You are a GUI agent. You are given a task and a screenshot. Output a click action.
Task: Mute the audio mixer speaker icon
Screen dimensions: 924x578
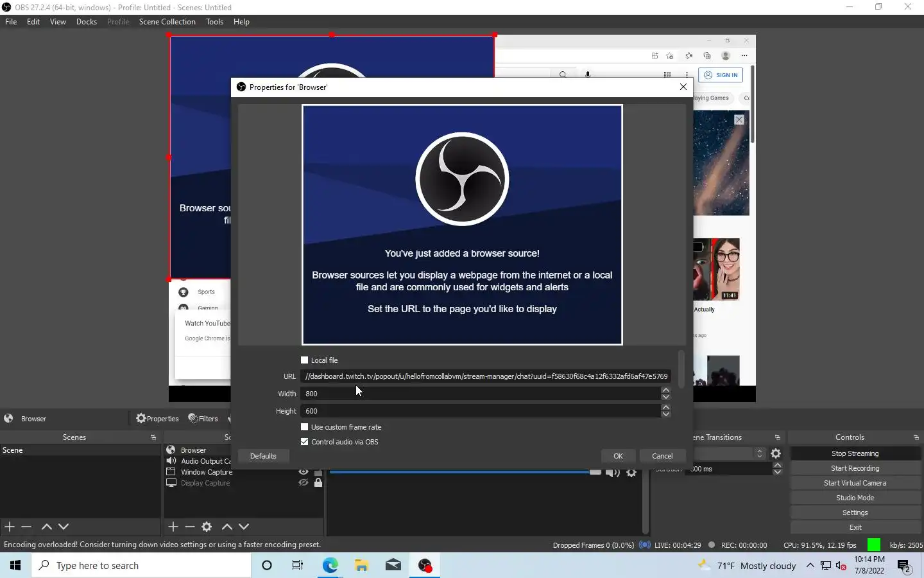[x=613, y=473]
